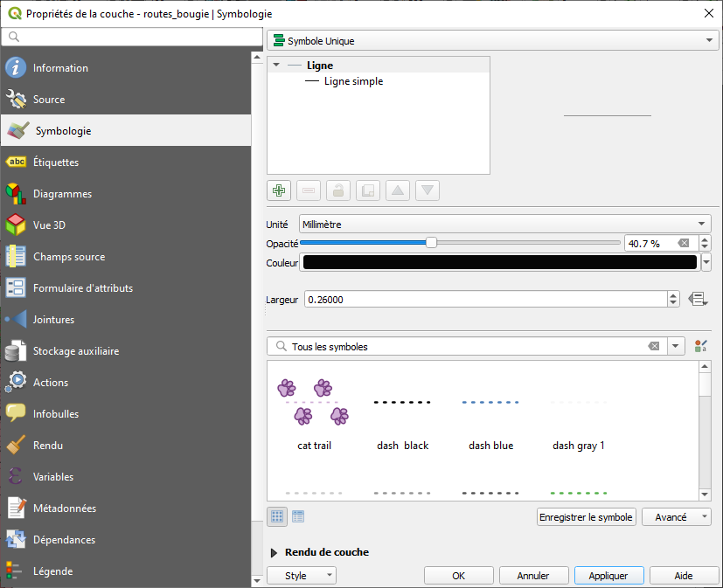Click the Appliquer button

click(x=608, y=576)
